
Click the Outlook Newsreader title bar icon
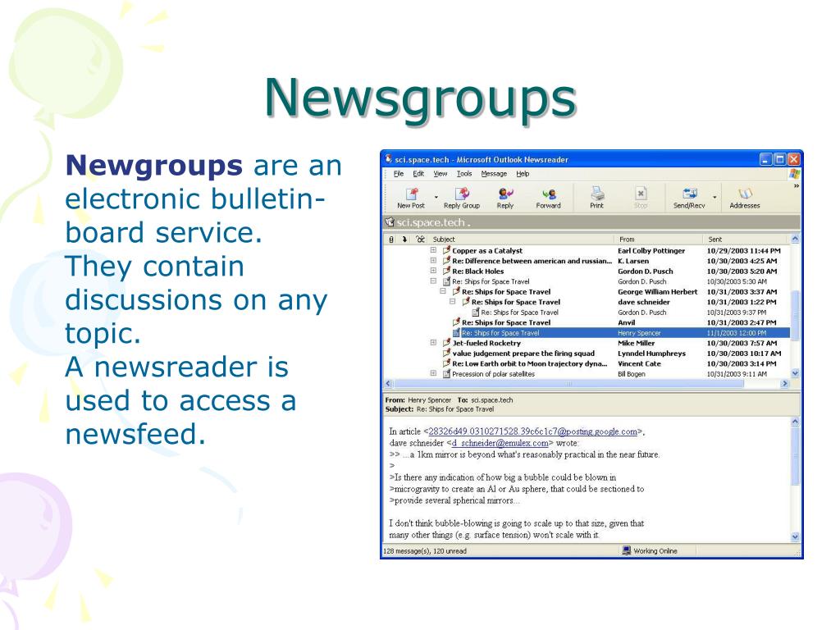pos(389,159)
